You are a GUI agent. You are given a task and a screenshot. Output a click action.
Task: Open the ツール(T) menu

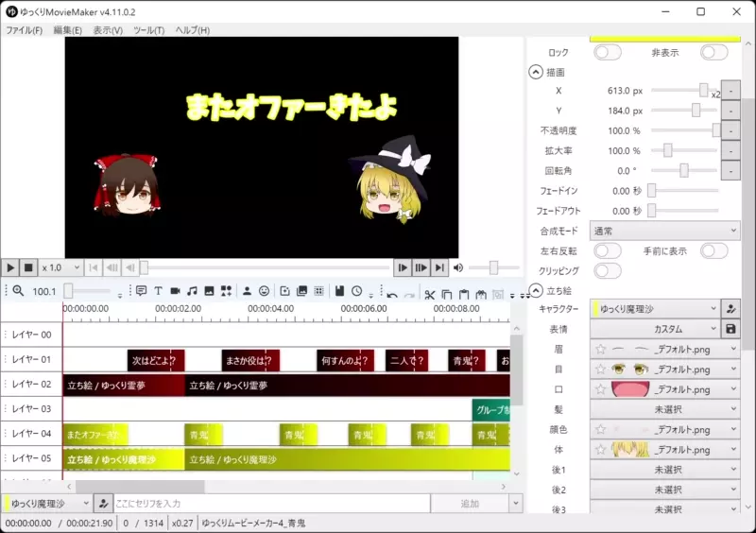149,30
